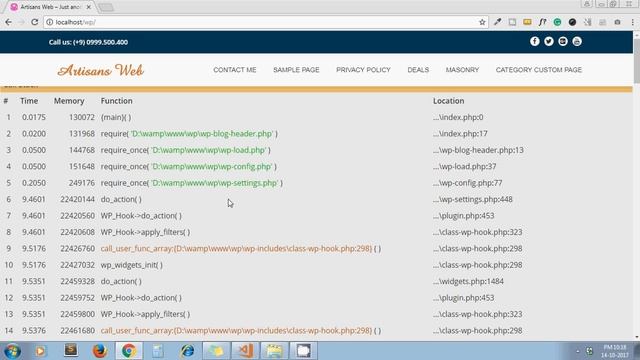Open the CONTACT ME menu item
The image size is (640, 360).
tap(235, 70)
